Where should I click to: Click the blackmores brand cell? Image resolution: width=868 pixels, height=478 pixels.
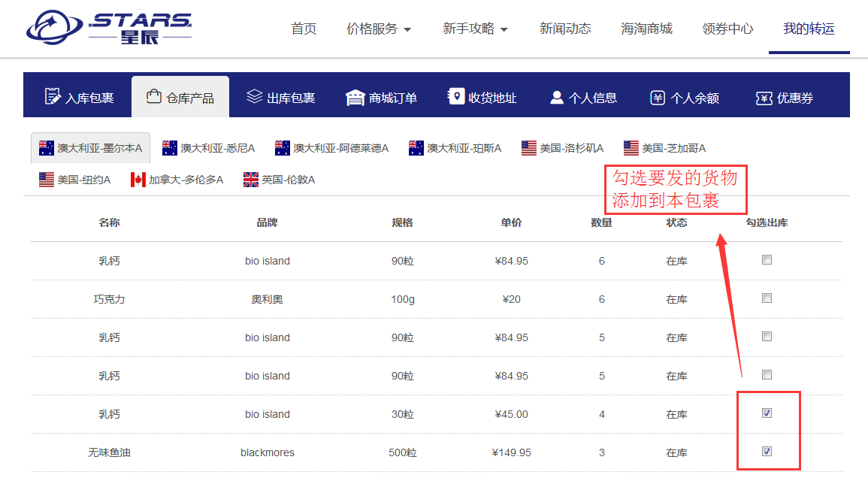point(268,452)
